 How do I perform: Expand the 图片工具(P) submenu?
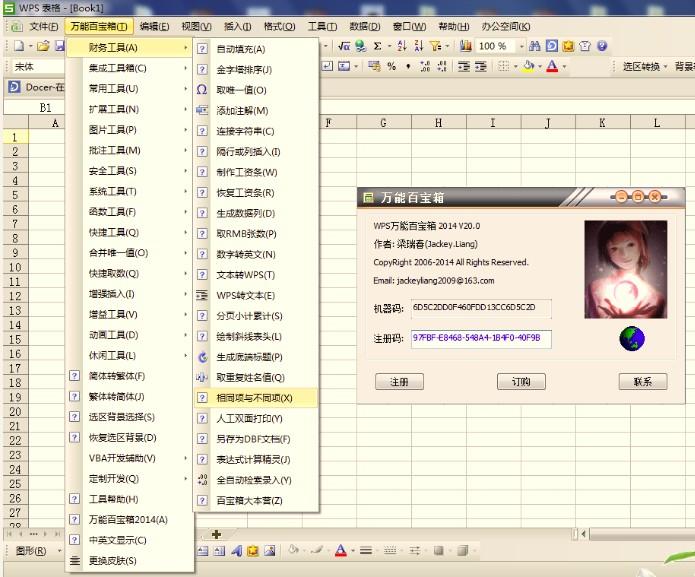(x=130, y=130)
